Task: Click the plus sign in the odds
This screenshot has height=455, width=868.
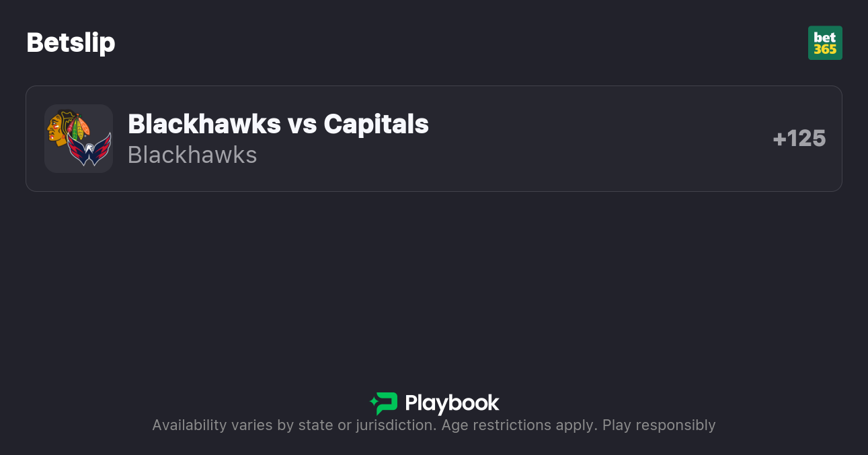Action: (x=779, y=139)
